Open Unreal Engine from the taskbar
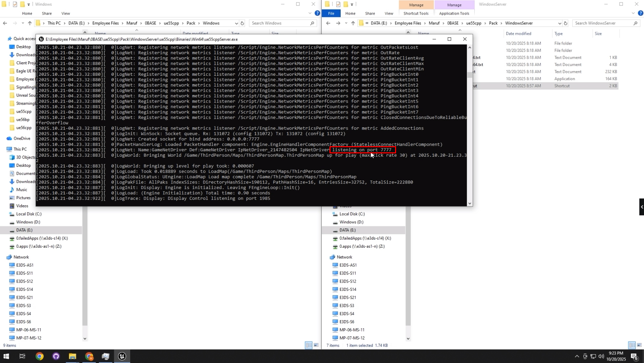The height and width of the screenshot is (363, 644). click(122, 356)
